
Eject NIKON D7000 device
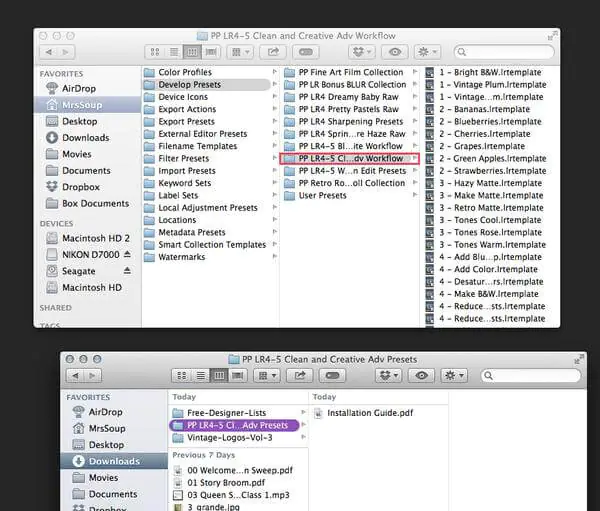(x=127, y=254)
